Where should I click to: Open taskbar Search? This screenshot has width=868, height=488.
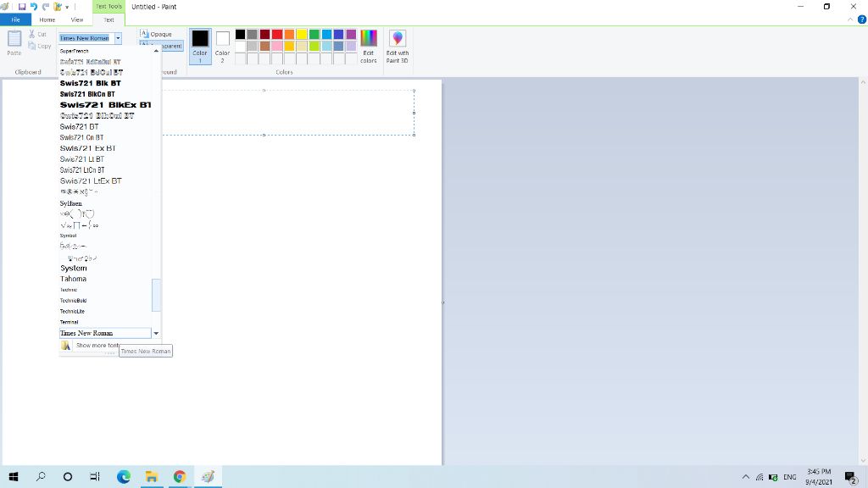(41, 476)
